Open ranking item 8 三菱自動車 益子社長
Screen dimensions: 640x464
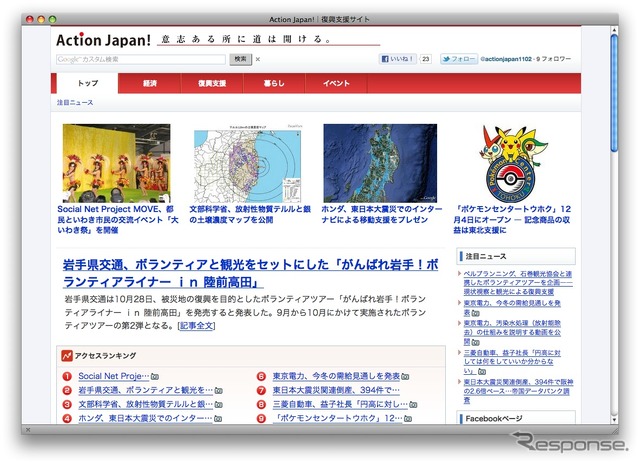click(340, 404)
